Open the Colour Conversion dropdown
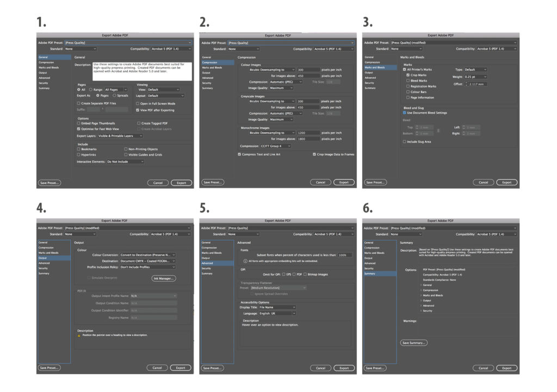 [148, 255]
